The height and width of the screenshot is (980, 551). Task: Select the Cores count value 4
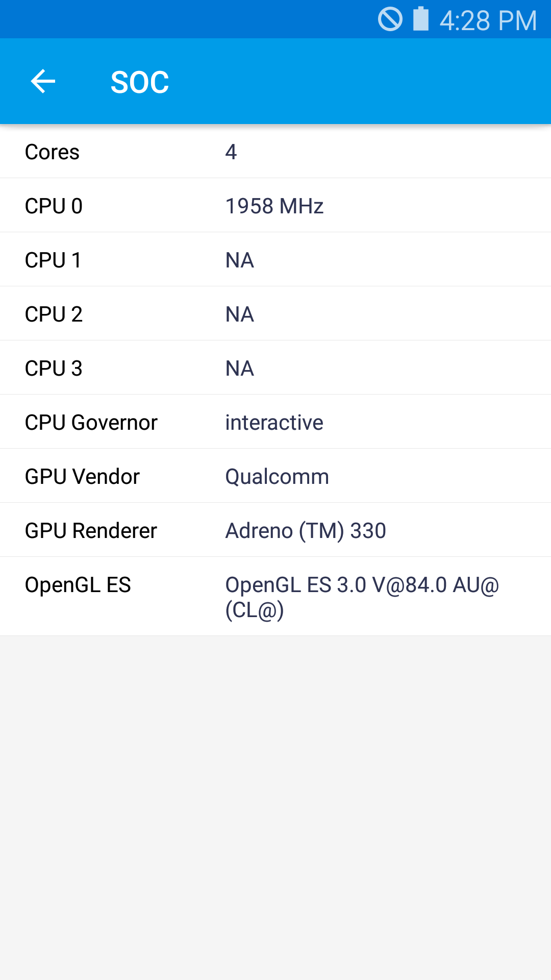230,152
